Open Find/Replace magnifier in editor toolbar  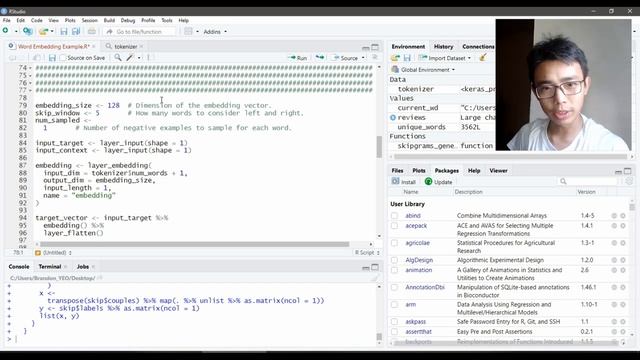tap(118, 58)
